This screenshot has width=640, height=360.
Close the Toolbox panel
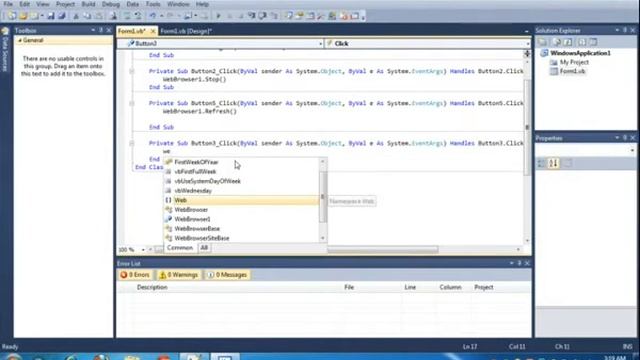click(x=109, y=30)
